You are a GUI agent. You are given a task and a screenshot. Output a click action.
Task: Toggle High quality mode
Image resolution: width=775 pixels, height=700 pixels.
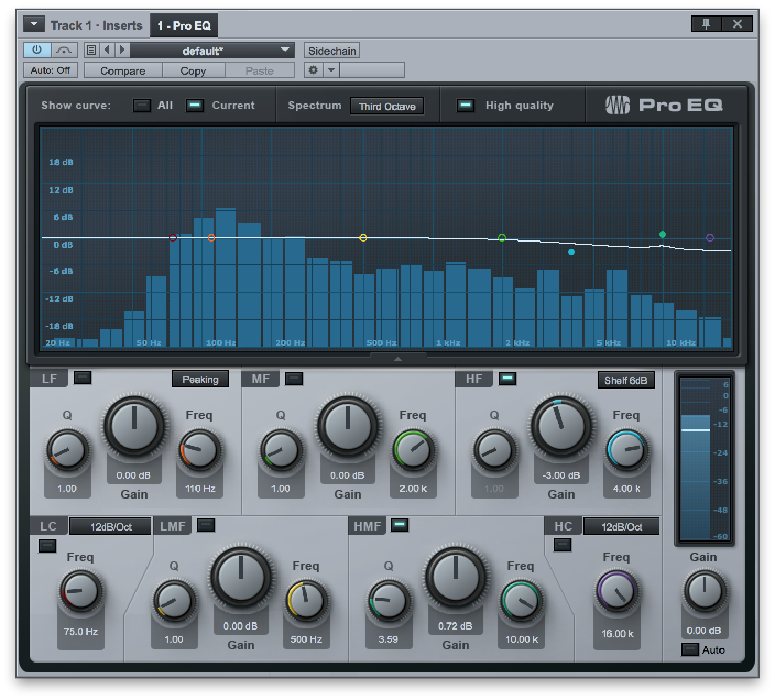pyautogui.click(x=466, y=105)
